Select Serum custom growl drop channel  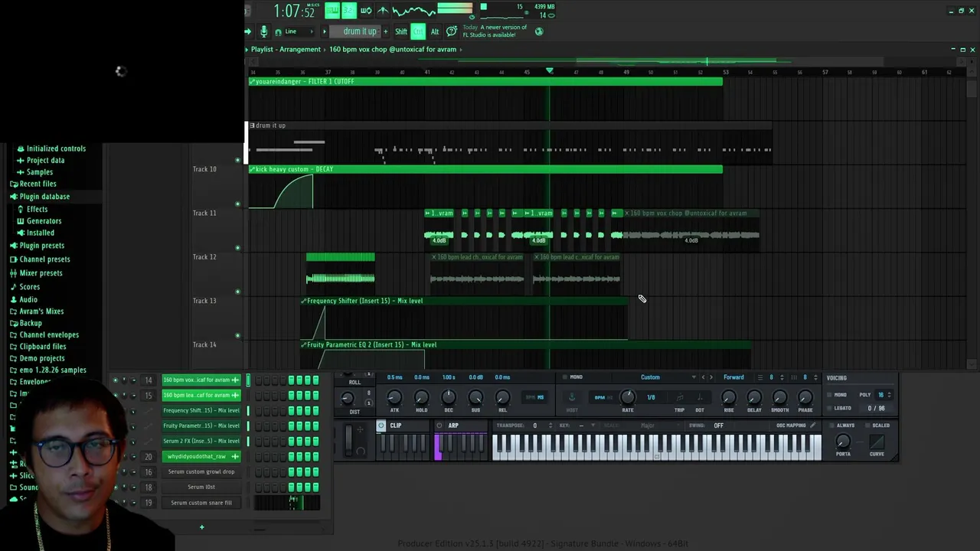click(201, 471)
